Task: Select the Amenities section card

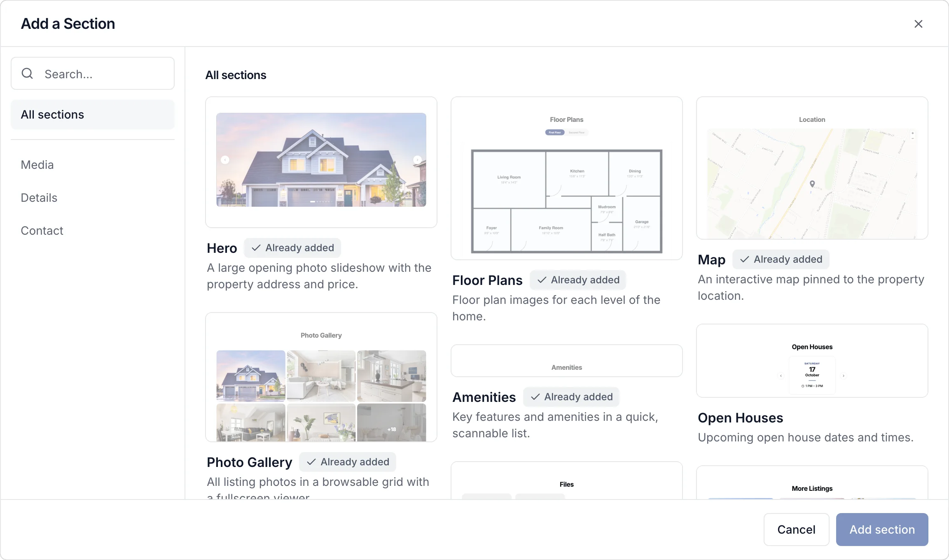Action: click(567, 361)
